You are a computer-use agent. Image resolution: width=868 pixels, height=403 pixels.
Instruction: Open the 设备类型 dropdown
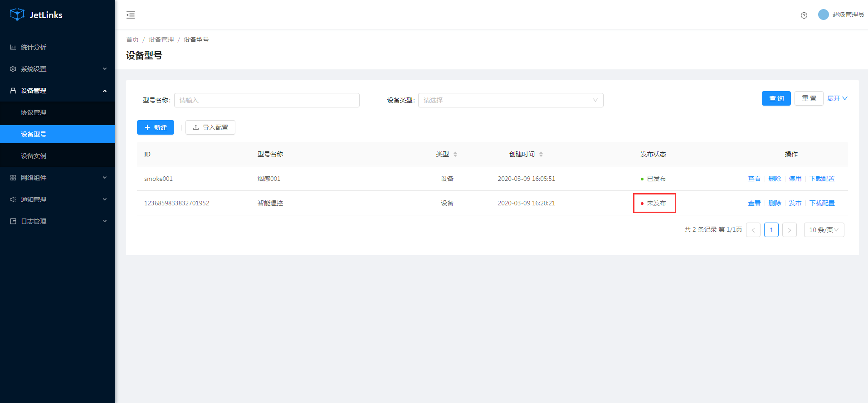[x=511, y=100]
